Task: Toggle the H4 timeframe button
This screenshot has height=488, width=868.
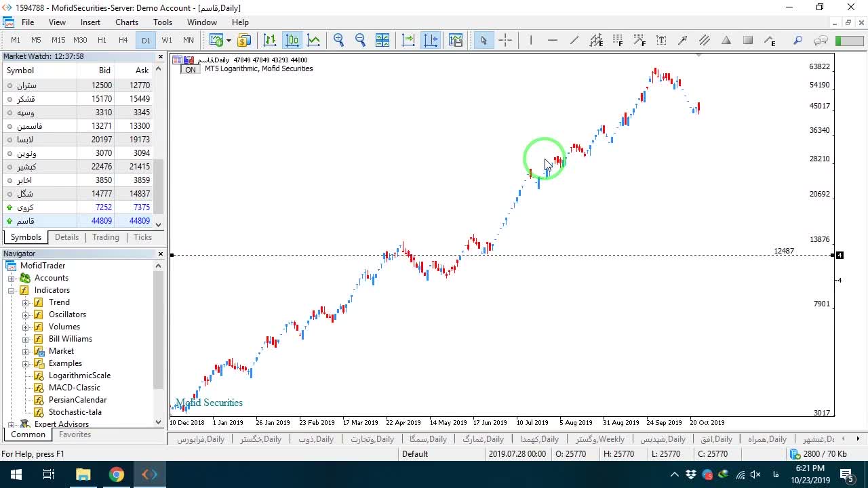Action: click(x=123, y=41)
